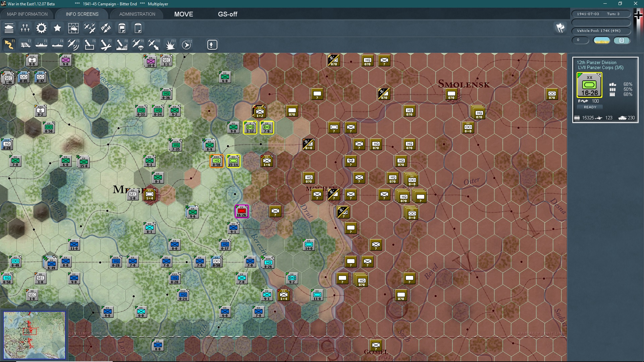Open the INFO SCREENS tab

coord(82,14)
